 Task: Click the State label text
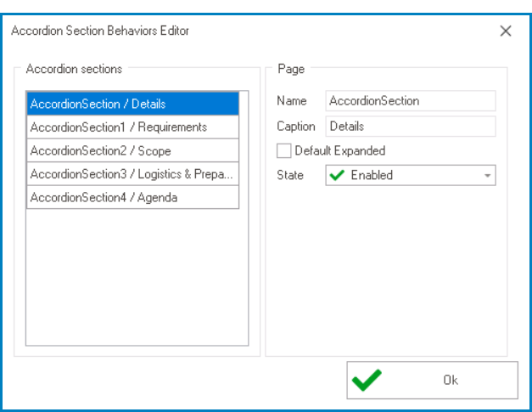(290, 176)
